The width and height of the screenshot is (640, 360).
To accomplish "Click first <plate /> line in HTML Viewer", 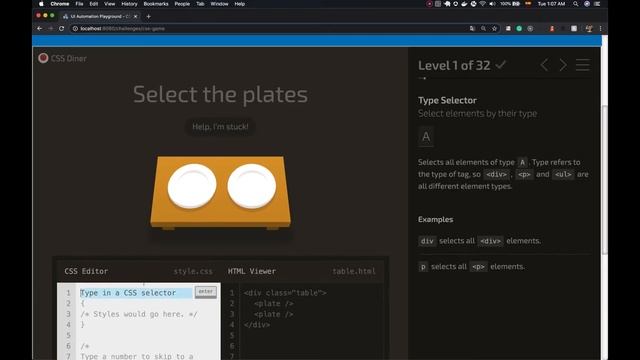I will coord(273,303).
